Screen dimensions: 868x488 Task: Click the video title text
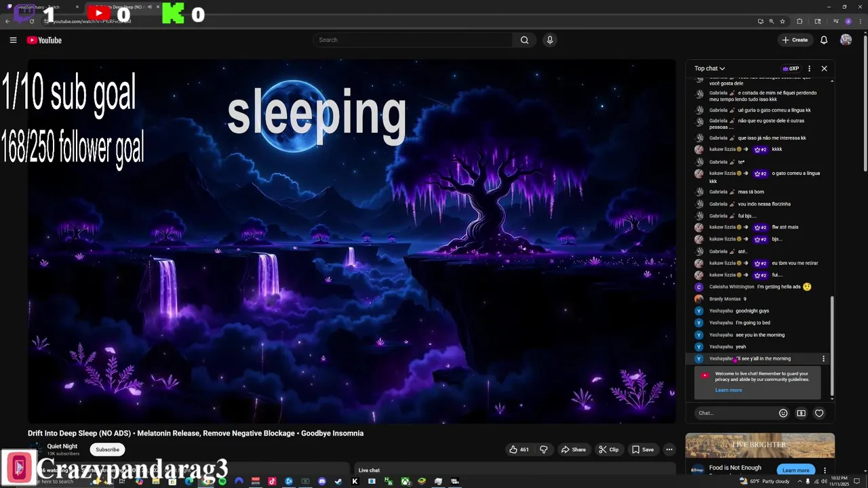coord(195,433)
